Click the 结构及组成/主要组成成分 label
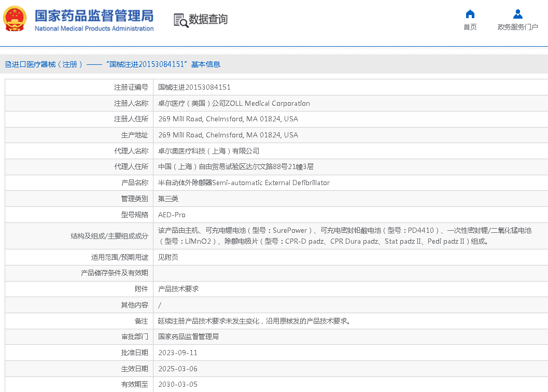Viewport: 548px width, 392px height. [x=109, y=236]
